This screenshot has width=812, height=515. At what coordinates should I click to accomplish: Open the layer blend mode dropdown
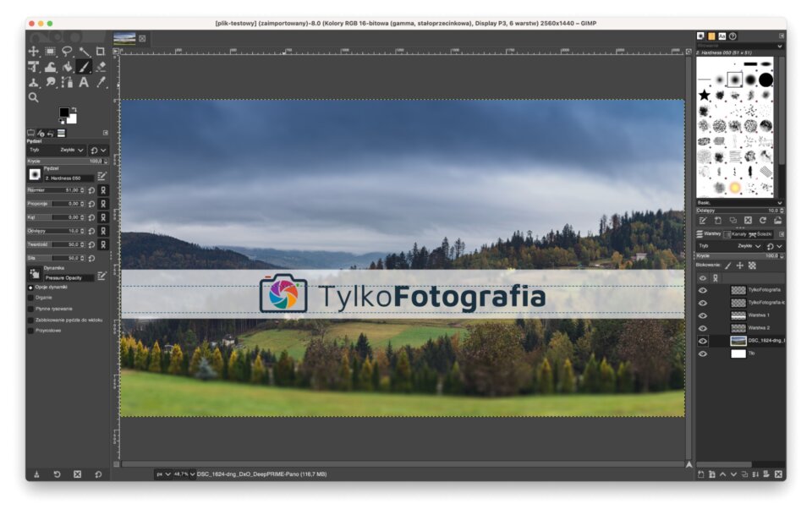(748, 247)
